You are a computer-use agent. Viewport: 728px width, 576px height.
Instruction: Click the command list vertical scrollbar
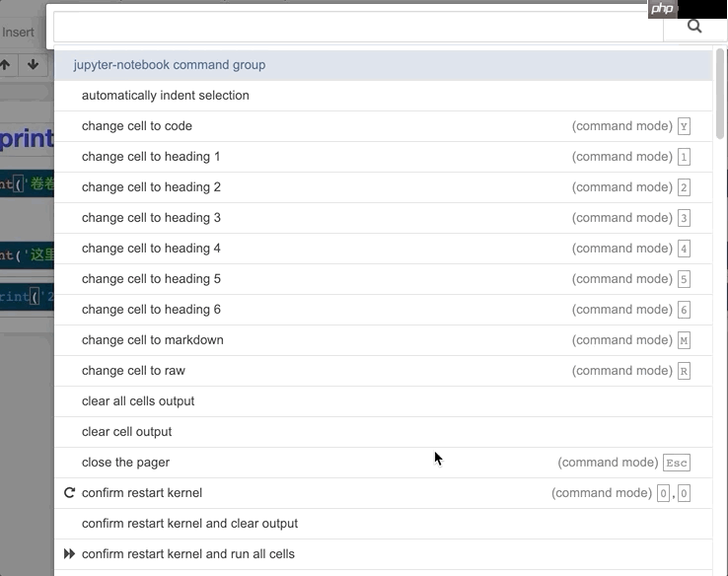720,99
